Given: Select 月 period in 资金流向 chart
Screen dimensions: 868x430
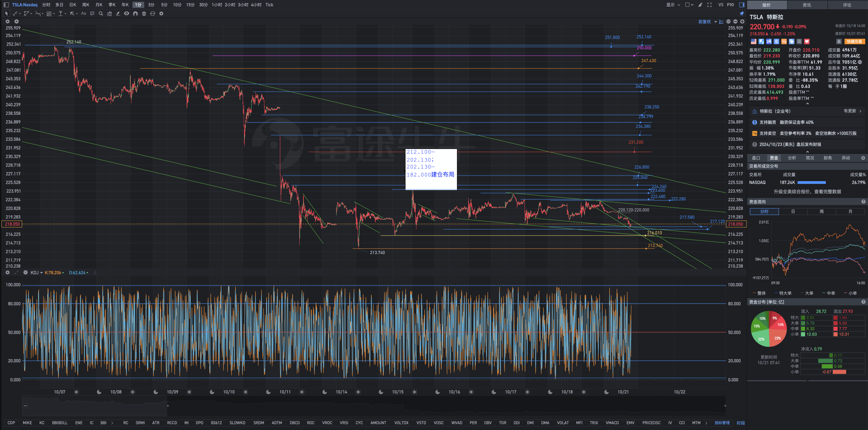Looking at the screenshot, I should click(x=850, y=212).
